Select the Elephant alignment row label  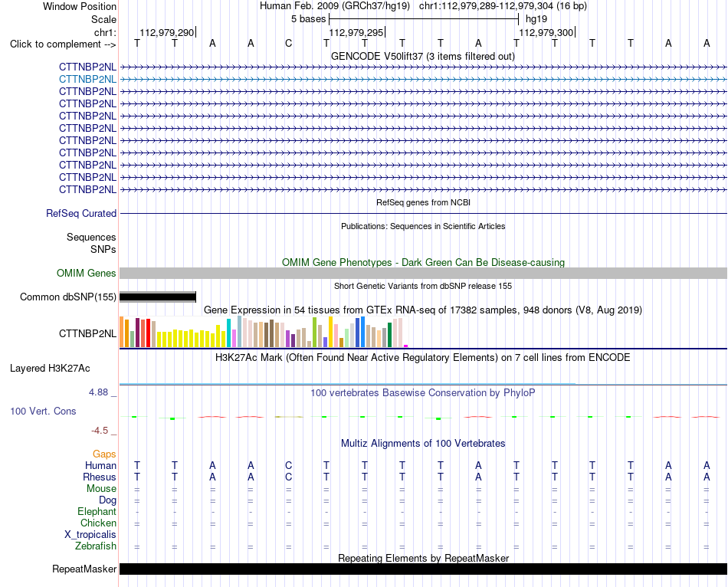[x=97, y=512]
